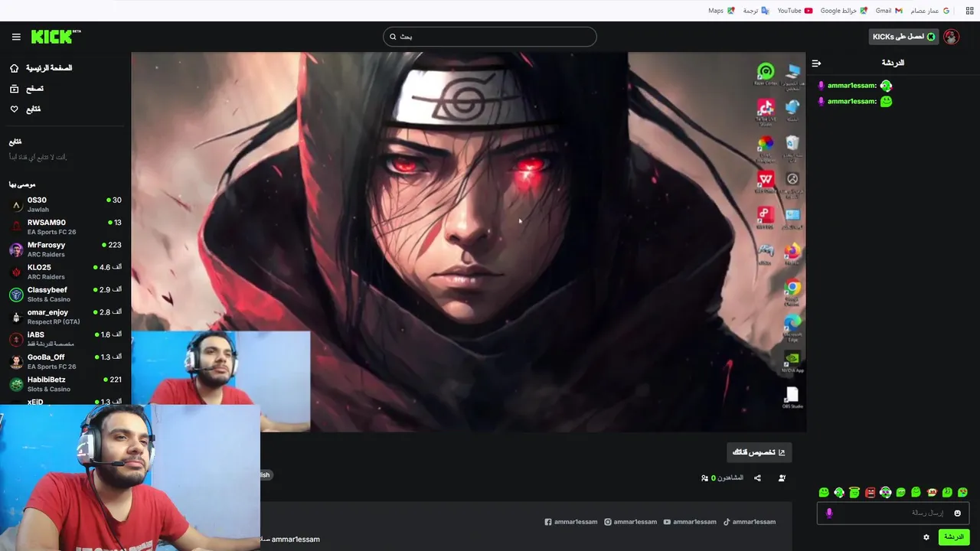Open the Facebook ammar1essam link
Viewport: 980px width, 551px height.
[571, 522]
